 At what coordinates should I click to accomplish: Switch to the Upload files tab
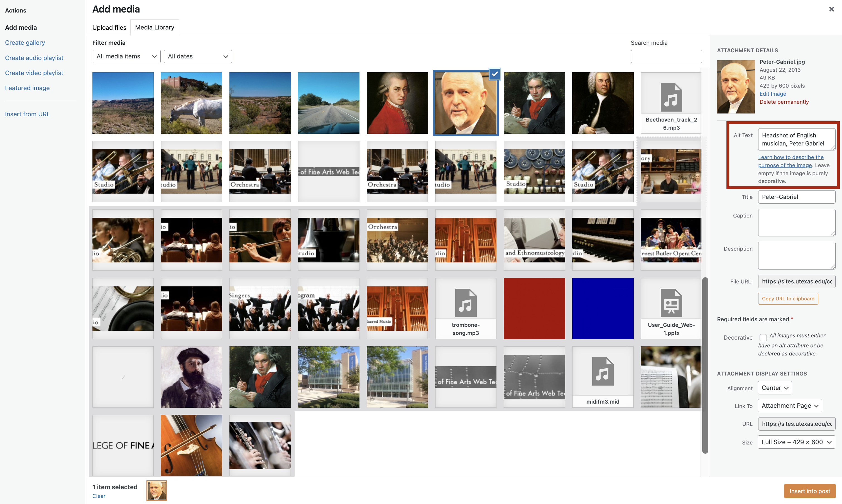pyautogui.click(x=109, y=28)
